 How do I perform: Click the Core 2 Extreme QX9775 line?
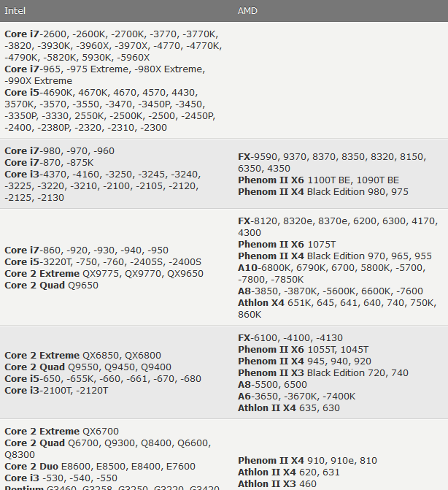point(104,274)
